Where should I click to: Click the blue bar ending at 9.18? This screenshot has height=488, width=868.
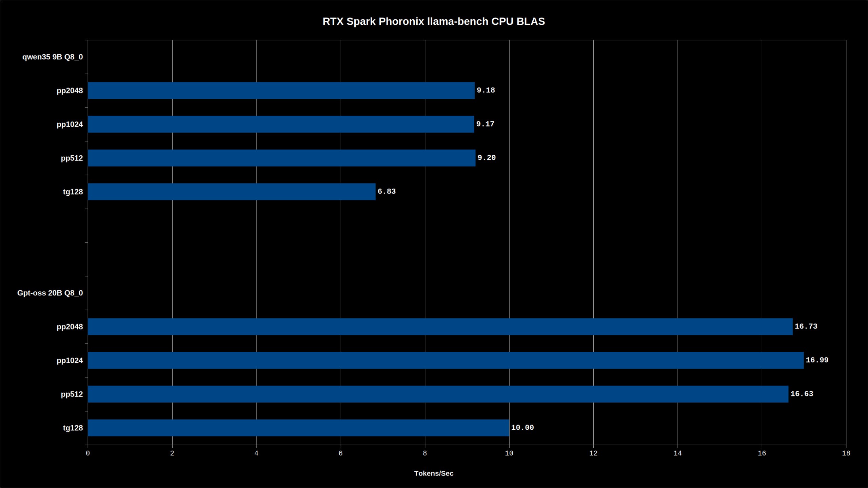coord(281,91)
